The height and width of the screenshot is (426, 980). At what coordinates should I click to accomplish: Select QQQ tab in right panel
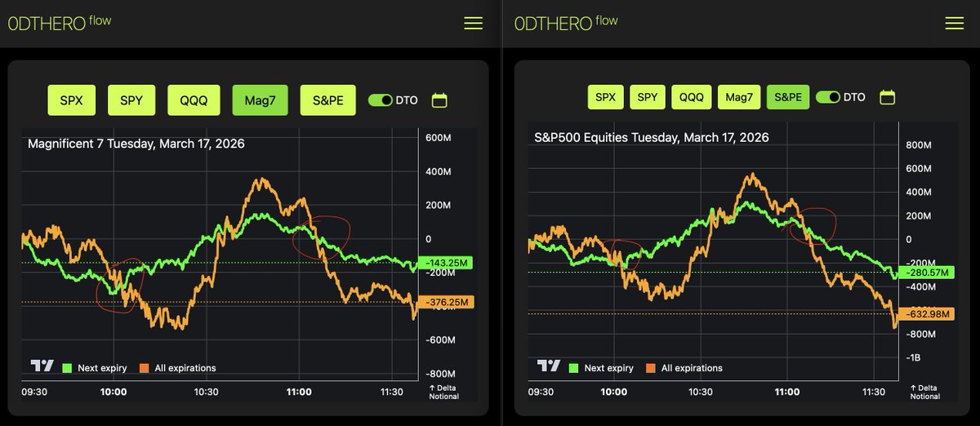tap(692, 97)
